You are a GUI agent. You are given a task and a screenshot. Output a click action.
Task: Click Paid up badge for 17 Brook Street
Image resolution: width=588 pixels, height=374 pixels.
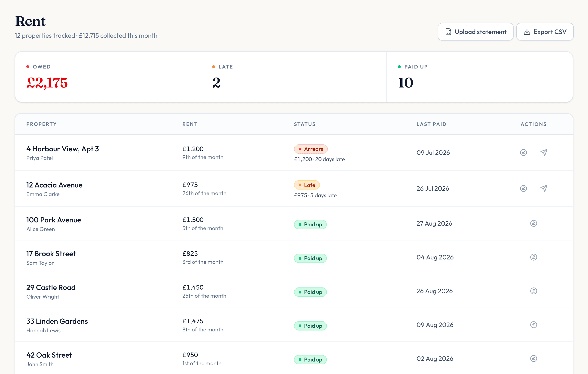click(x=310, y=258)
